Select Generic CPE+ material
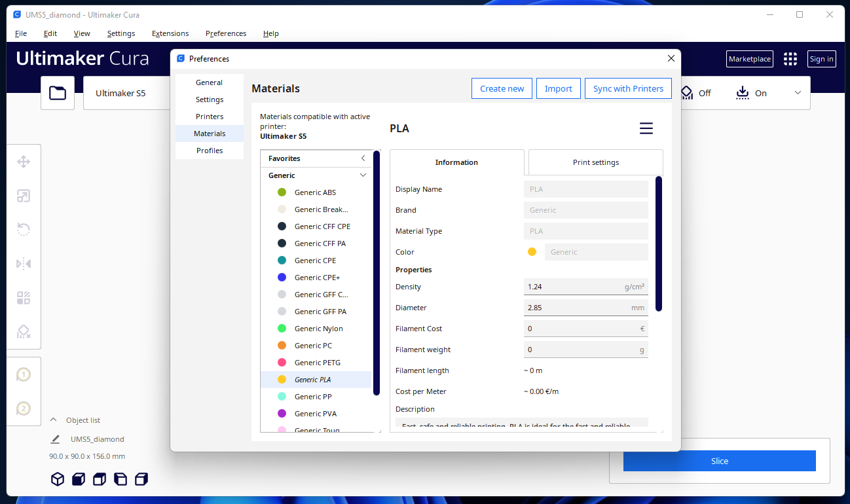 point(316,278)
